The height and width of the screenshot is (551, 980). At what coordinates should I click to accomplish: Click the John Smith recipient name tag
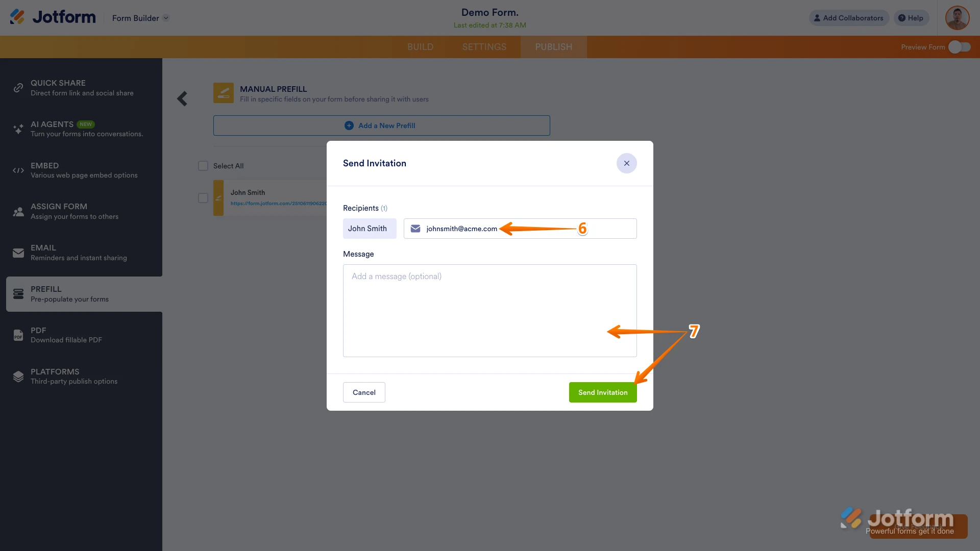click(x=370, y=229)
